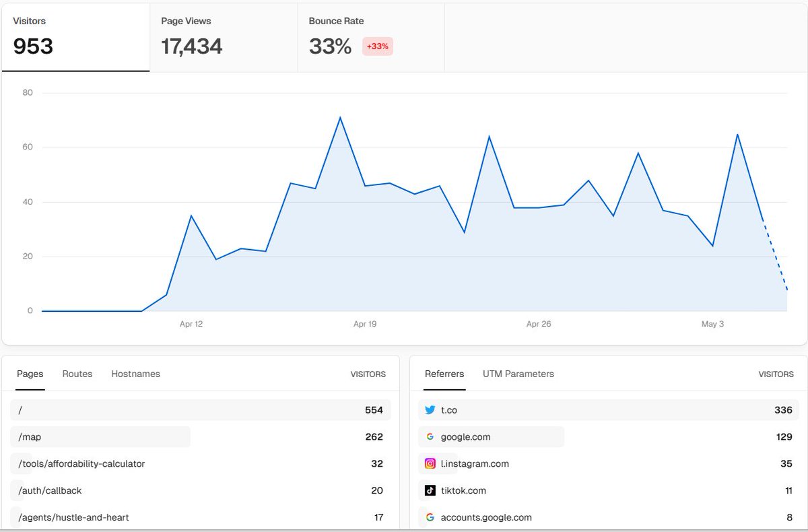Open the Referrers tab
Screen dimensions: 808x532
444,374
